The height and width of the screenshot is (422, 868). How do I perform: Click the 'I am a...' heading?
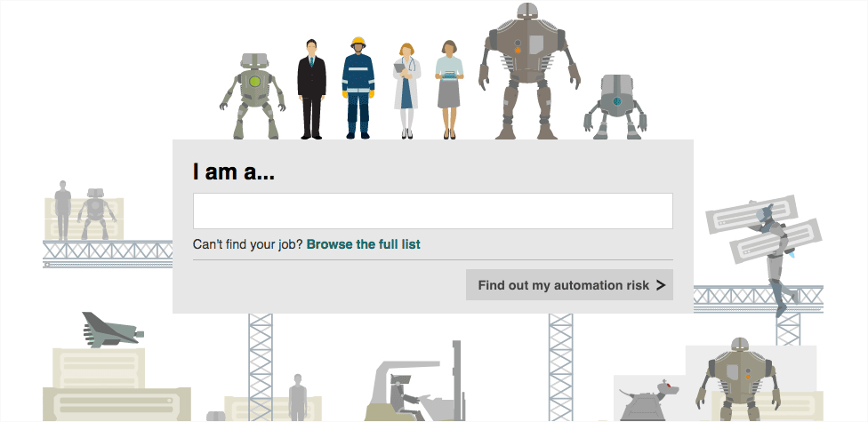coord(234,172)
